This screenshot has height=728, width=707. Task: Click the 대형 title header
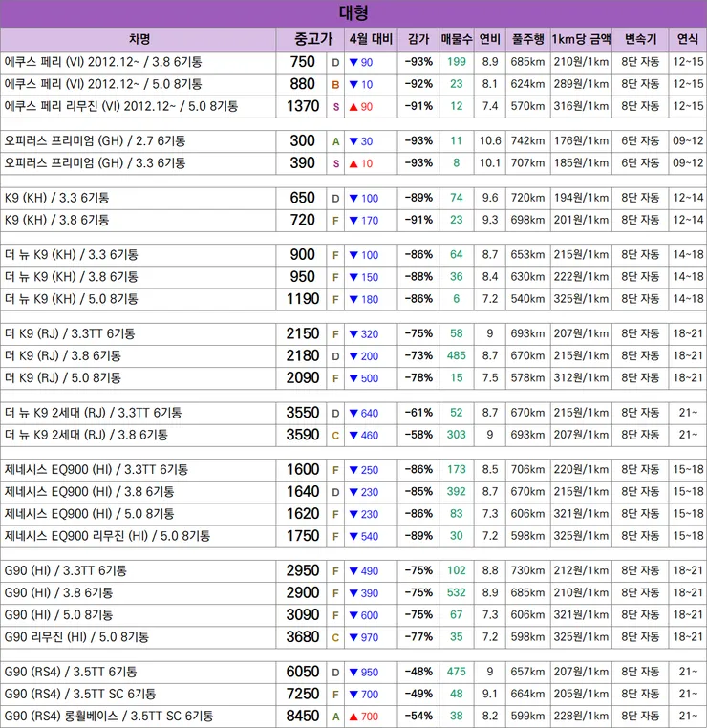click(353, 13)
